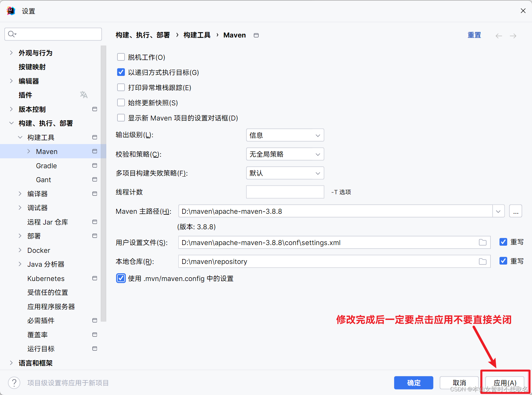532x395 pixels.
Task: Expand 编辑器 tree node
Action: tap(11, 81)
